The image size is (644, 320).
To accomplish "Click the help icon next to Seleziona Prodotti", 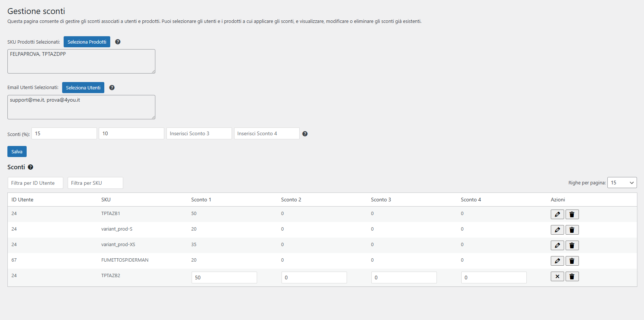I will pyautogui.click(x=118, y=42).
